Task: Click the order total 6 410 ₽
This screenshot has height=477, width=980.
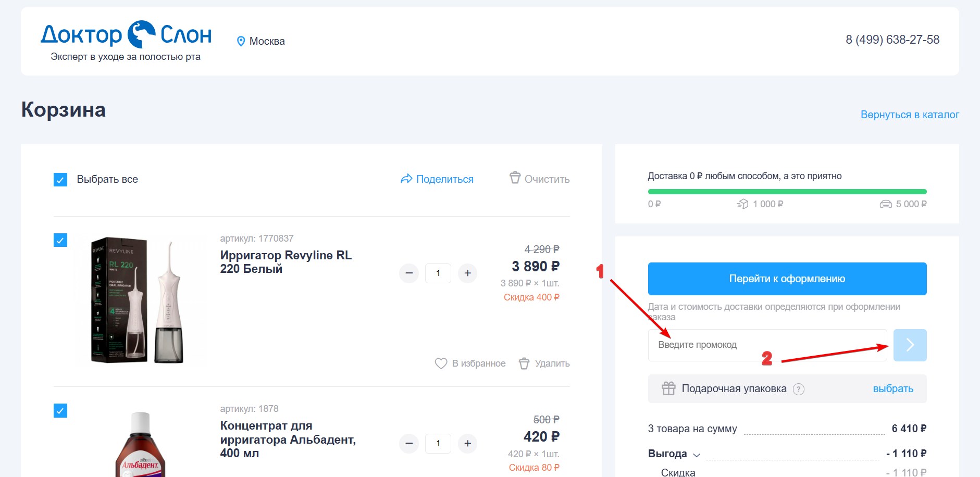Action: pyautogui.click(x=909, y=429)
